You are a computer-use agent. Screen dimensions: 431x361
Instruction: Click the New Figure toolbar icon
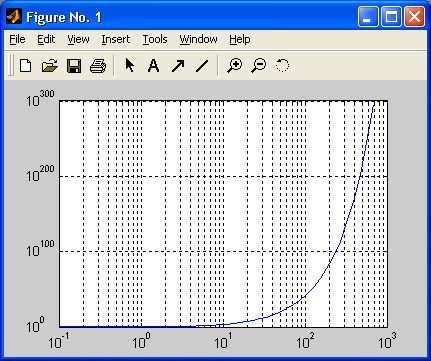26,65
